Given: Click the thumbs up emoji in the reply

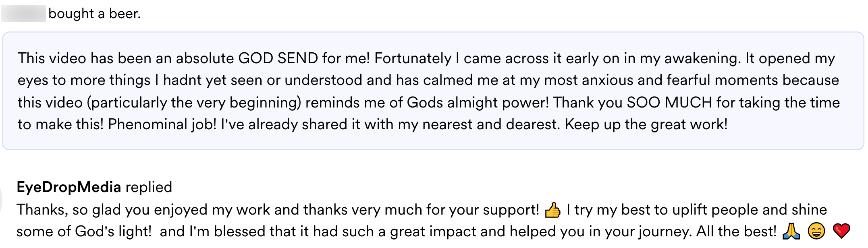Looking at the screenshot, I should pyautogui.click(x=552, y=210).
